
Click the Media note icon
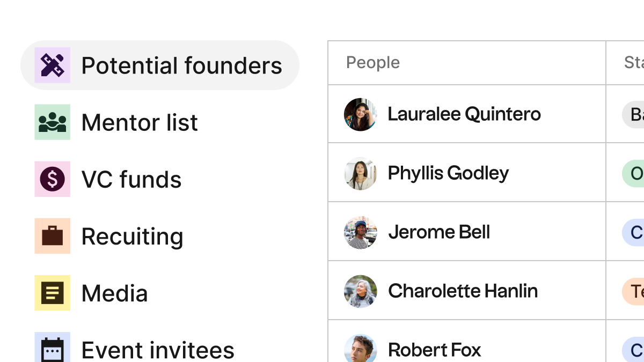[53, 293]
